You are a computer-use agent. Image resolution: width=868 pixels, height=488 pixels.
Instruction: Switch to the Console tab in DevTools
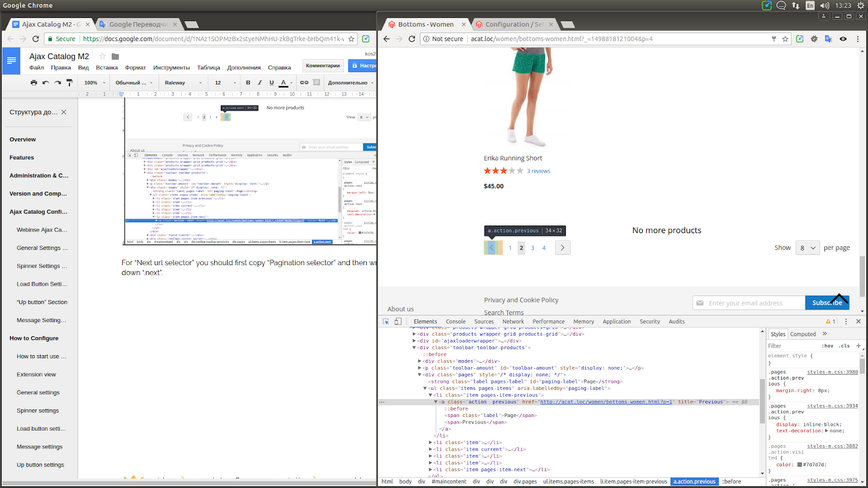click(x=456, y=322)
